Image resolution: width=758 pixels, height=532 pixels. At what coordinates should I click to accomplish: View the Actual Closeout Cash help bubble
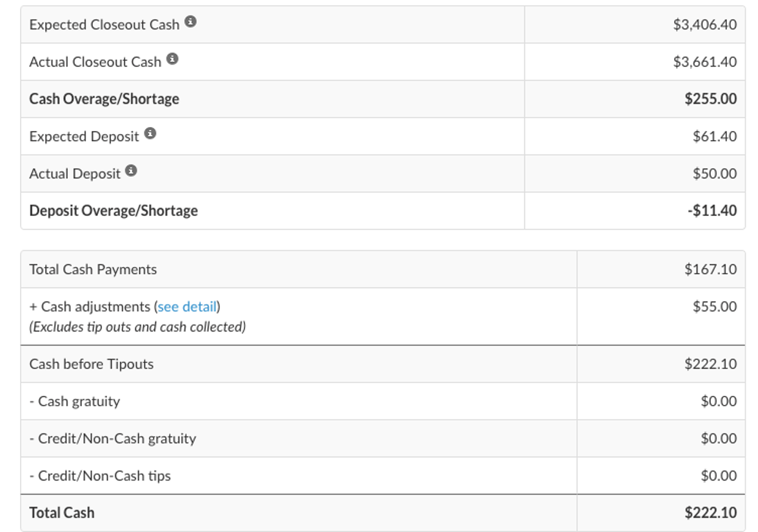(x=173, y=60)
